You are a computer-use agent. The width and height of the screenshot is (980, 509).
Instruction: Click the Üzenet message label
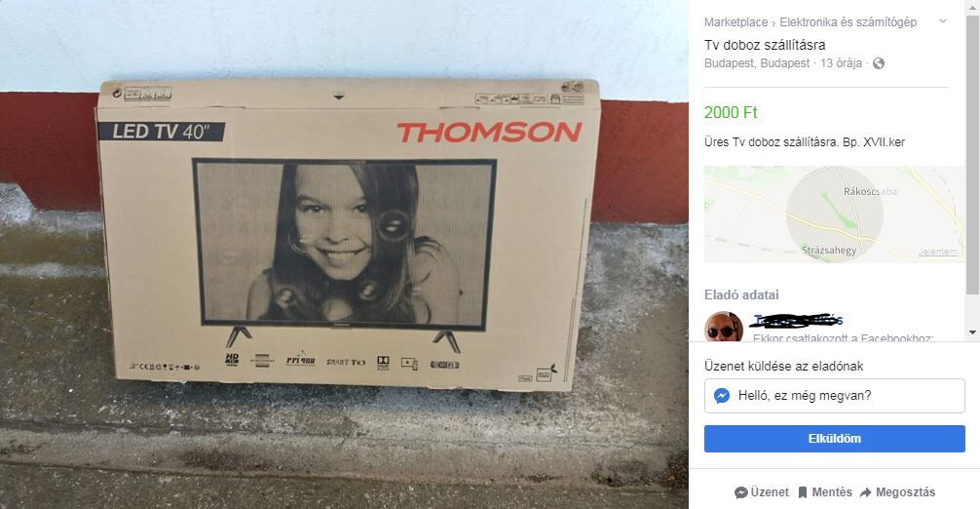click(770, 492)
